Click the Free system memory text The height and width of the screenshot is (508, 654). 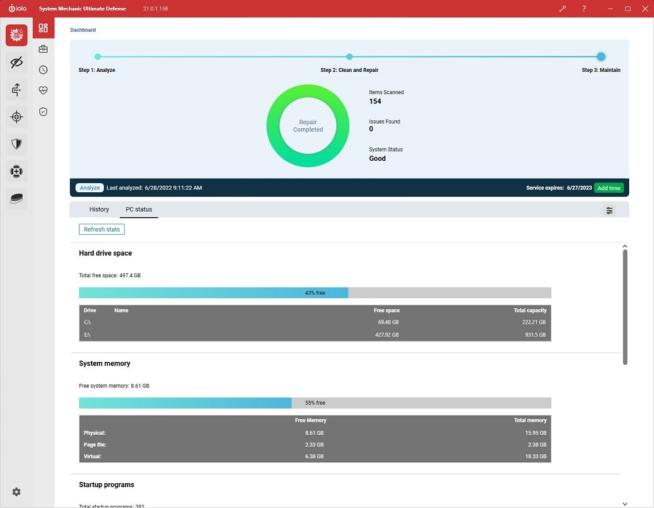(x=114, y=386)
